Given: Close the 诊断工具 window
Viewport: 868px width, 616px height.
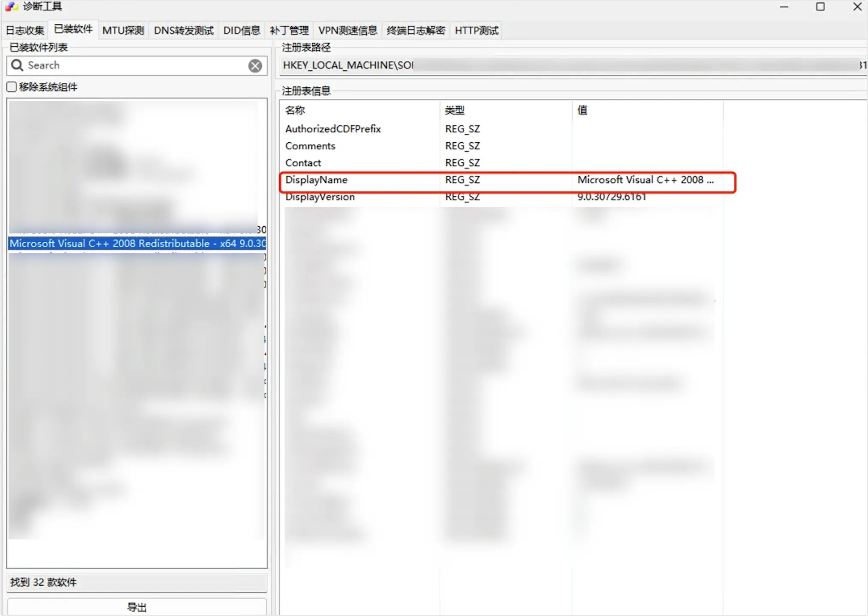Looking at the screenshot, I should click(857, 7).
